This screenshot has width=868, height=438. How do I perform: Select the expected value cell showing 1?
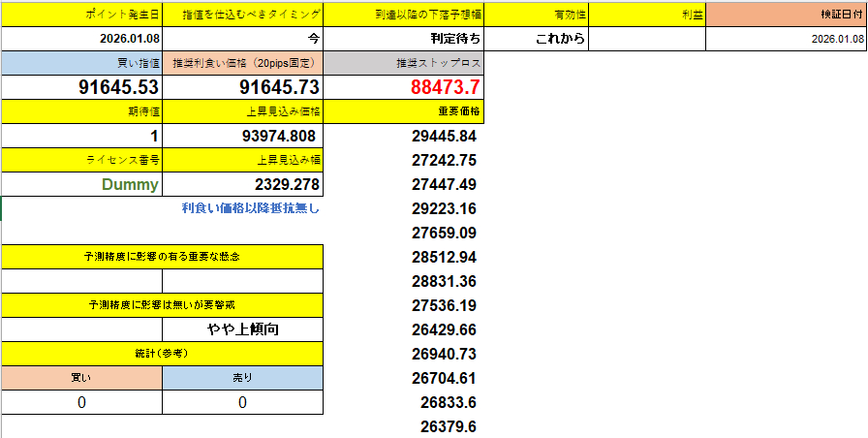(82, 137)
